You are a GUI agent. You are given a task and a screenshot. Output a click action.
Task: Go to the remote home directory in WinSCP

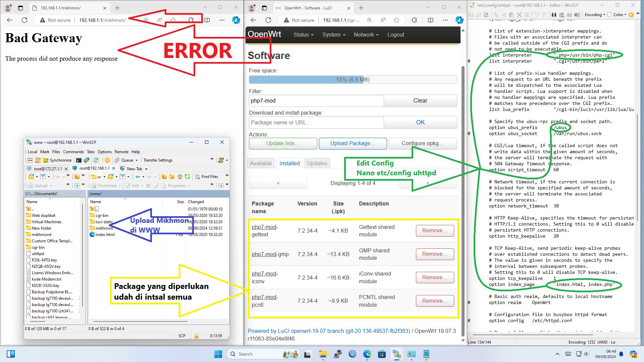[180, 177]
